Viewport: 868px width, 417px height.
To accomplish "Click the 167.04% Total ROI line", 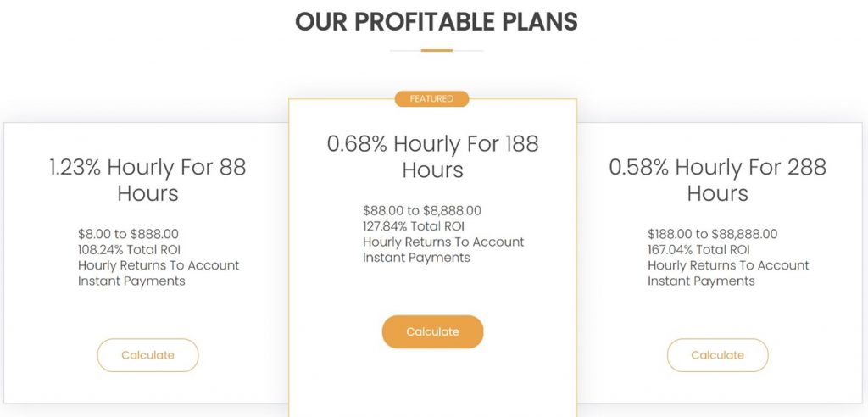I will tap(698, 250).
